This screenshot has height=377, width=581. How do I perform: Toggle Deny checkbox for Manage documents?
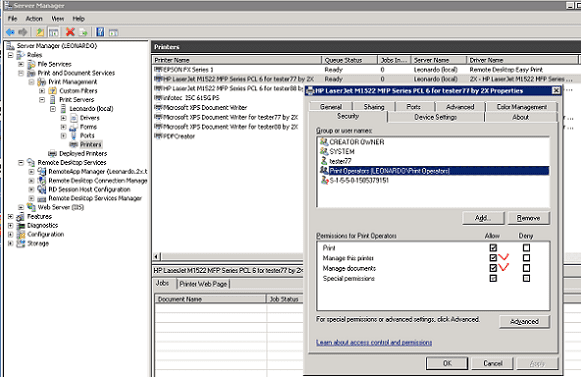click(526, 268)
